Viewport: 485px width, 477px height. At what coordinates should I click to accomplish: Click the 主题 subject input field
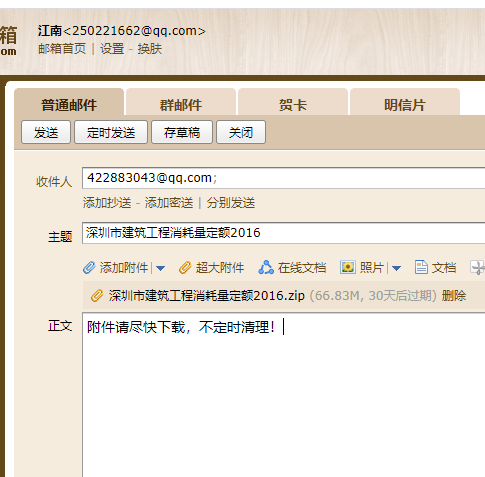pos(283,233)
